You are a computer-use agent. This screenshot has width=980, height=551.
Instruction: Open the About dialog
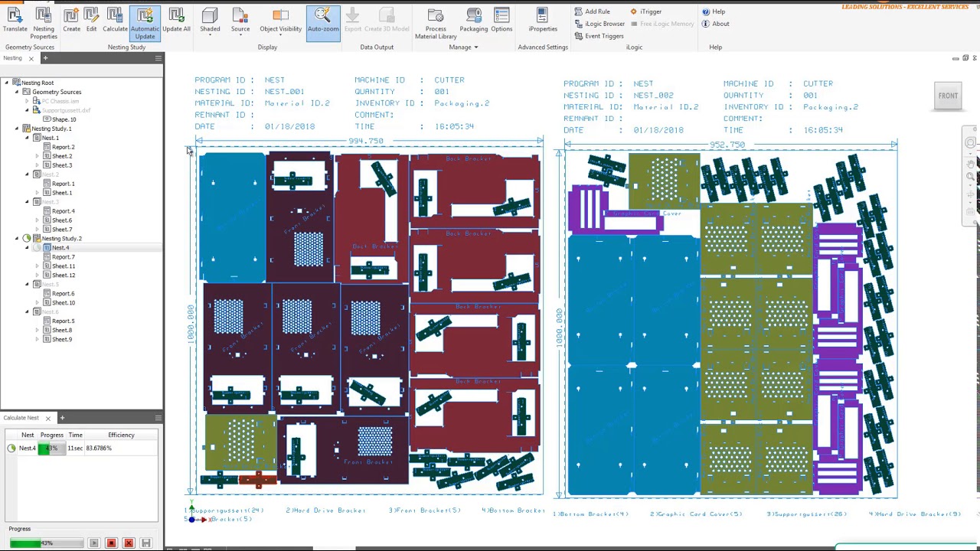pyautogui.click(x=716, y=24)
